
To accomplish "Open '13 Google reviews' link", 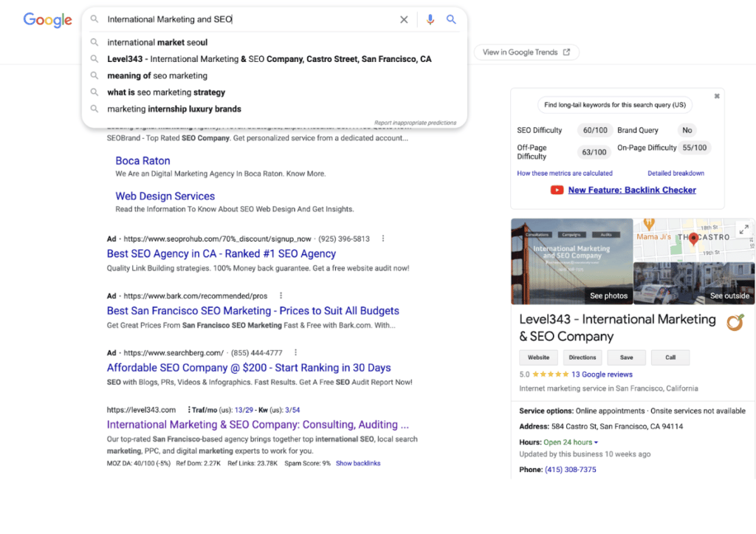I will coord(602,374).
